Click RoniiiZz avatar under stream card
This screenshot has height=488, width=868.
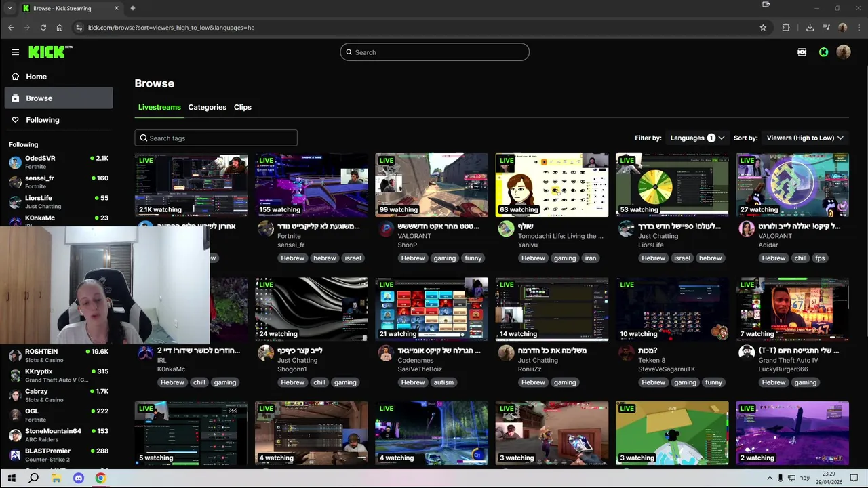(x=507, y=352)
